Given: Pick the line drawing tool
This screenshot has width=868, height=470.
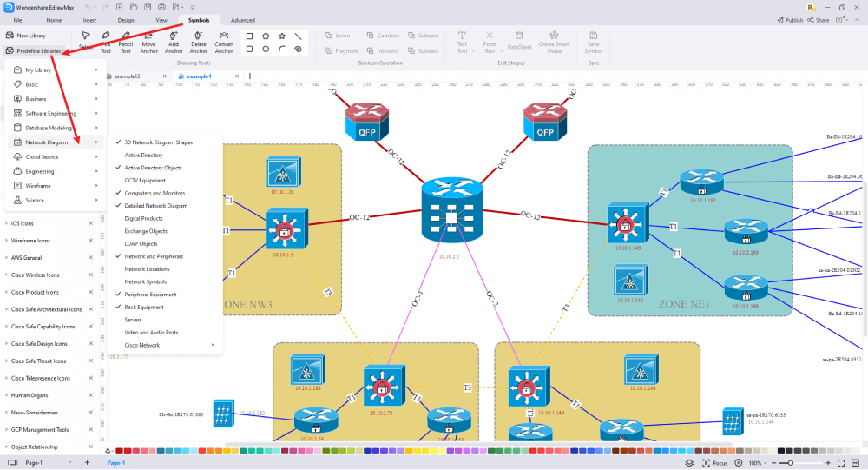Looking at the screenshot, I should point(299,36).
